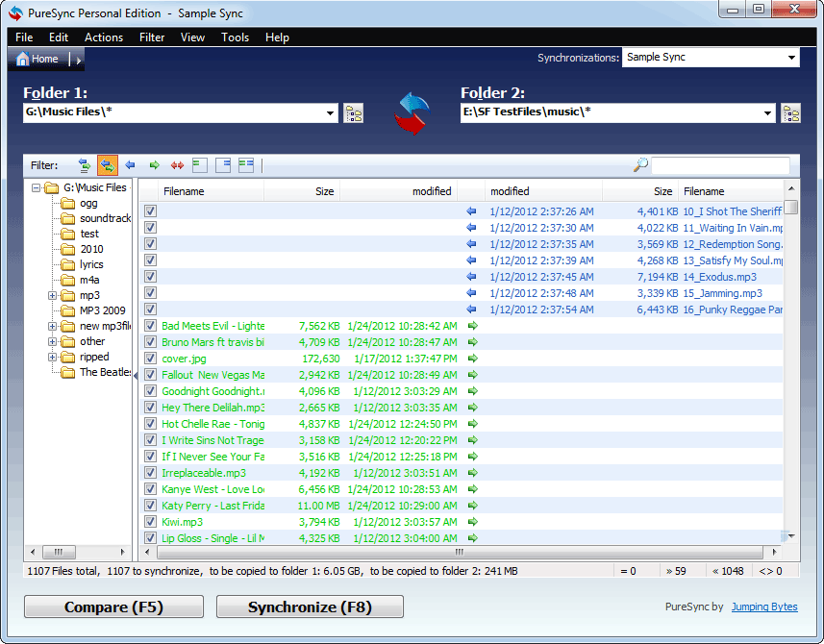824x644 pixels.
Task: Open the Actions menu
Action: 104,37
